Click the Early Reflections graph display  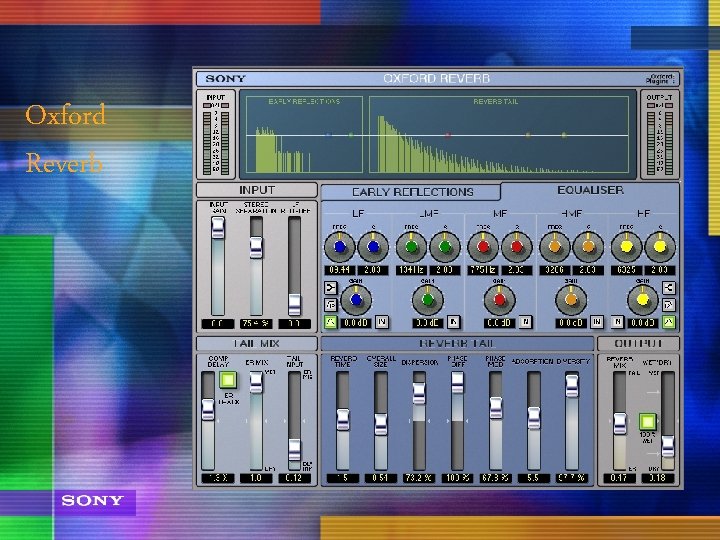(x=304, y=135)
